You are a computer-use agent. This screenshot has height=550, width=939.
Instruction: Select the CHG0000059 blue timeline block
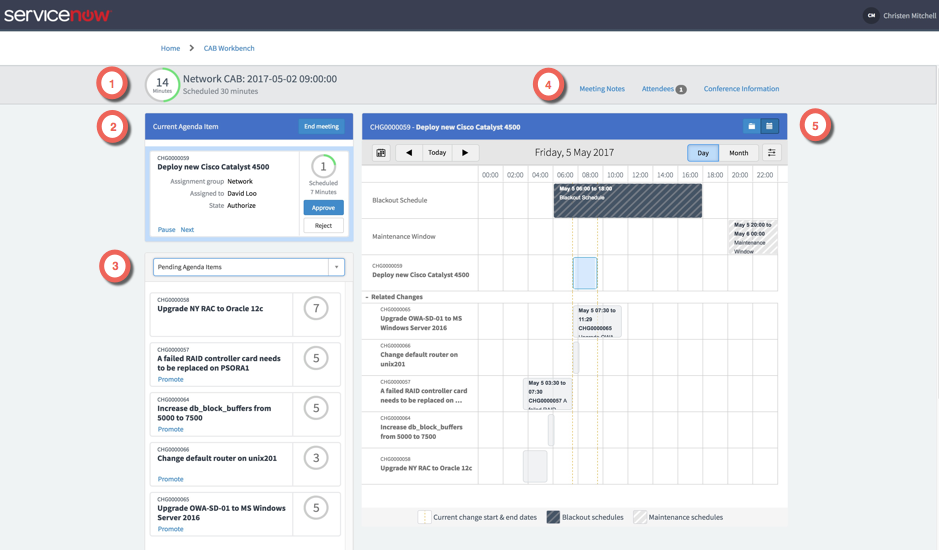click(x=585, y=273)
